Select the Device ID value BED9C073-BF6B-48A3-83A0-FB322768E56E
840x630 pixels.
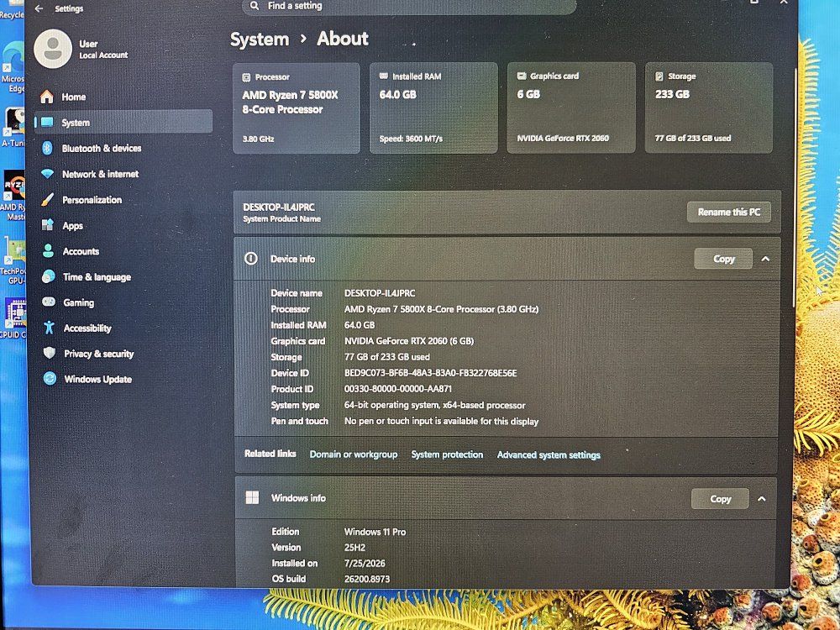430,373
